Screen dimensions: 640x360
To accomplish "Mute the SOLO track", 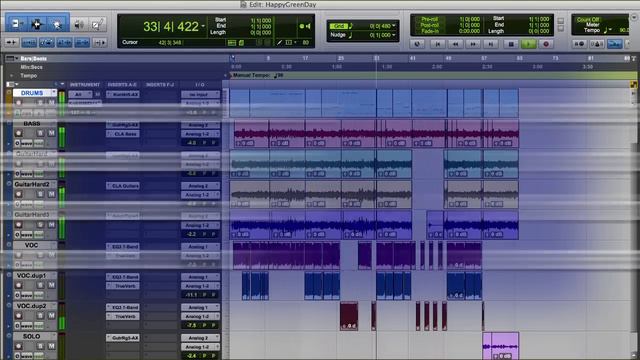I will (x=51, y=346).
